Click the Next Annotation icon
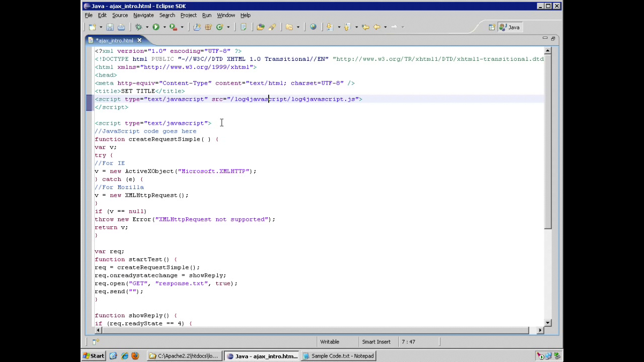Image resolution: width=644 pixels, height=362 pixels. click(x=330, y=27)
